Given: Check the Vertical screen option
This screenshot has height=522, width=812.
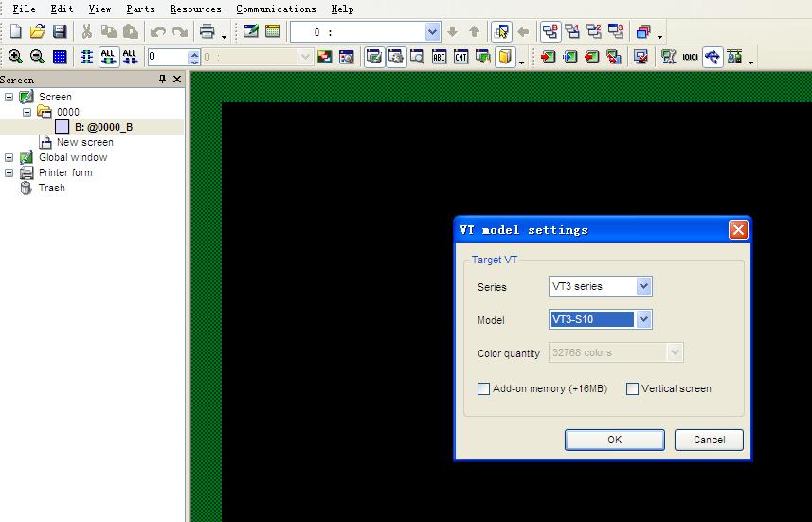Looking at the screenshot, I should (x=632, y=388).
